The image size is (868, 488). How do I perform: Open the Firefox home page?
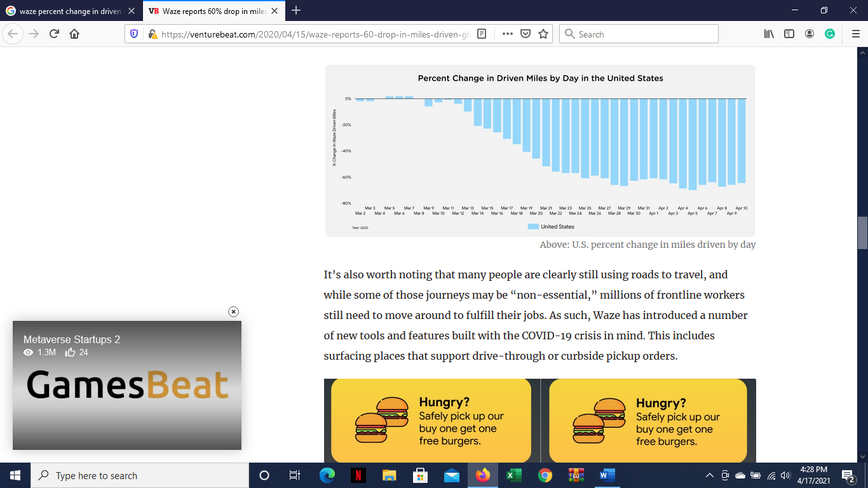[x=74, y=34]
